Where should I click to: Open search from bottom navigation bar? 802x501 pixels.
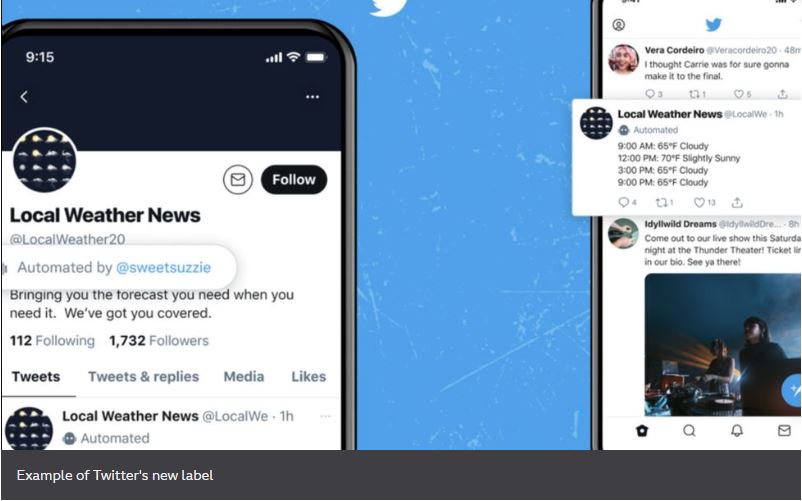689,430
